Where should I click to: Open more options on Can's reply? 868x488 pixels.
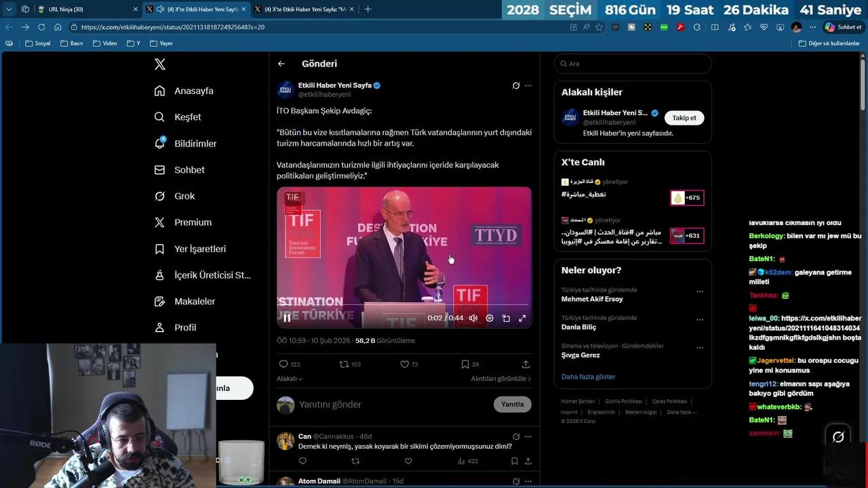click(528, 436)
